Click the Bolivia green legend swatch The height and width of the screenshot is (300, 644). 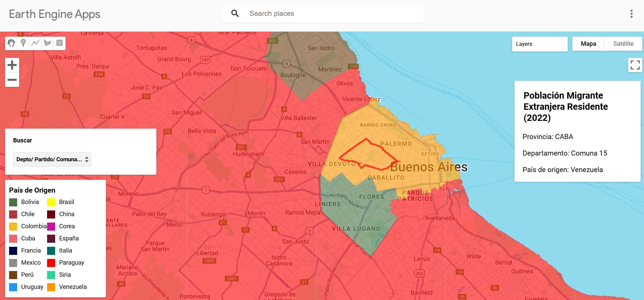13,202
